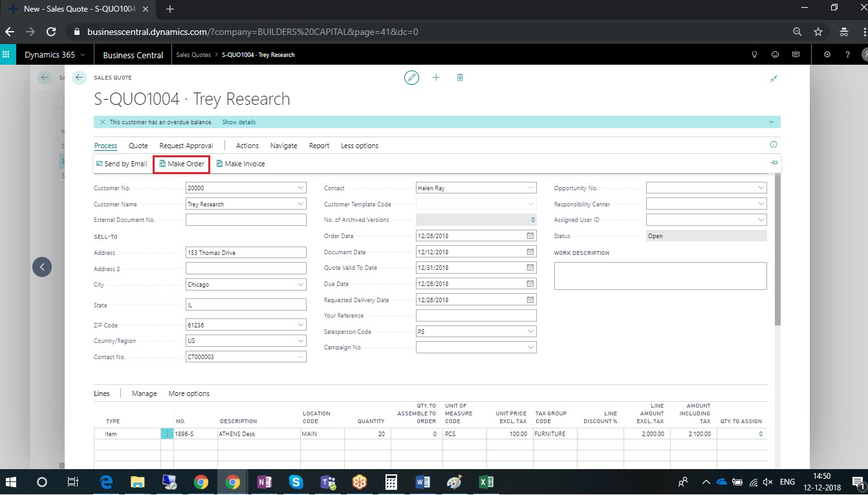Click the ATHENS Desk description cell
The image size is (868, 495).
(x=259, y=434)
